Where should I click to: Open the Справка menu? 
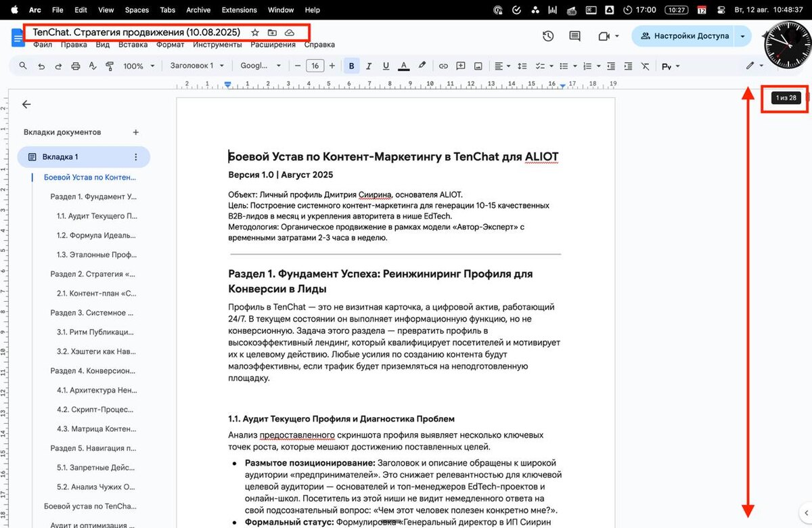tap(319, 45)
